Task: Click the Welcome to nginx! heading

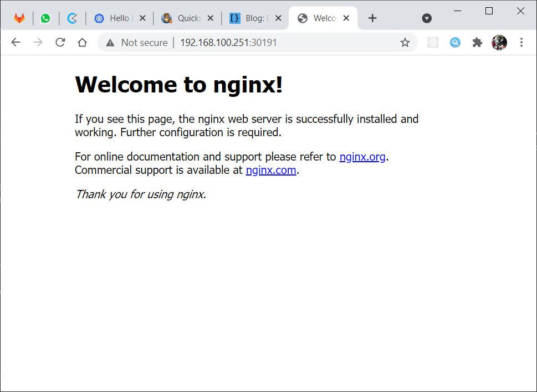Action: coord(179,85)
